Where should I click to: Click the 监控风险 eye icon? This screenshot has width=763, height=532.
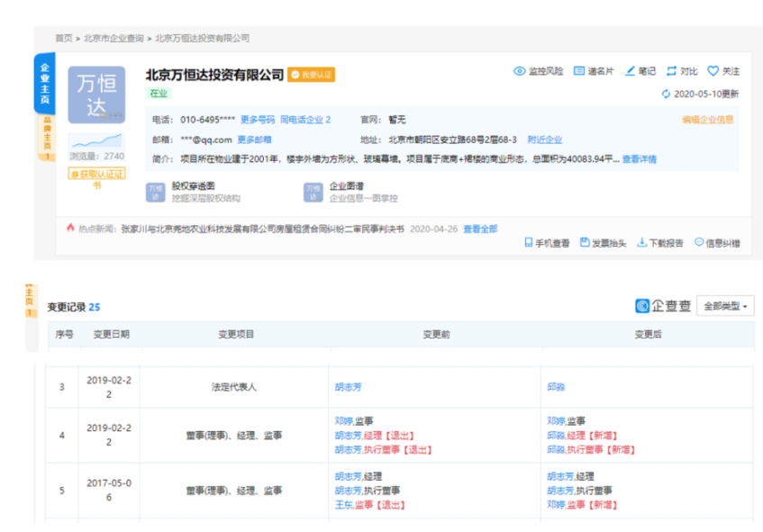(x=519, y=71)
